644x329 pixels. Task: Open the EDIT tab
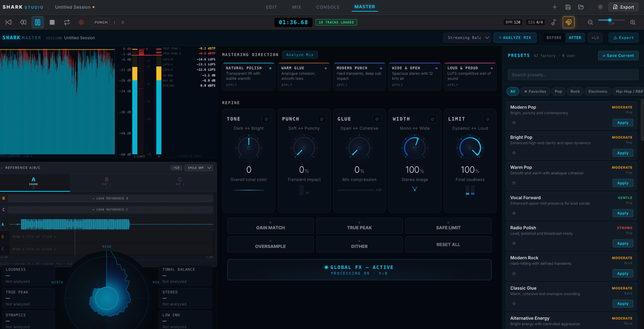(271, 7)
